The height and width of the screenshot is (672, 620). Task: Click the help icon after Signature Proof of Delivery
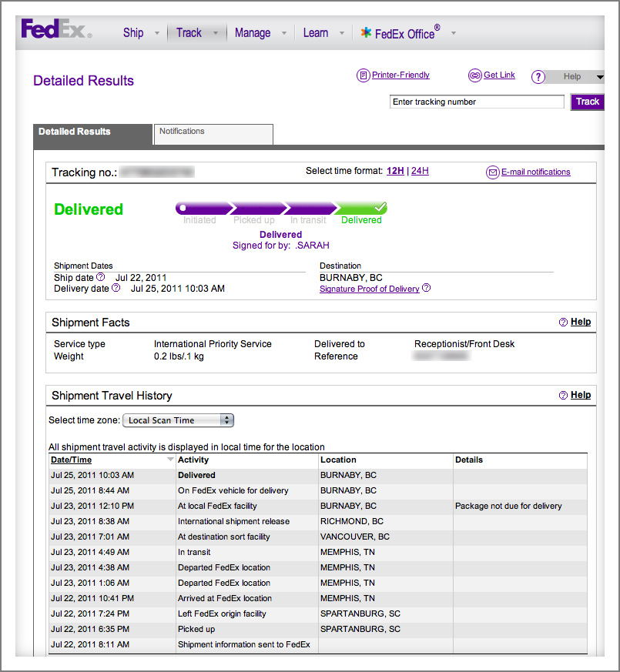tap(426, 288)
